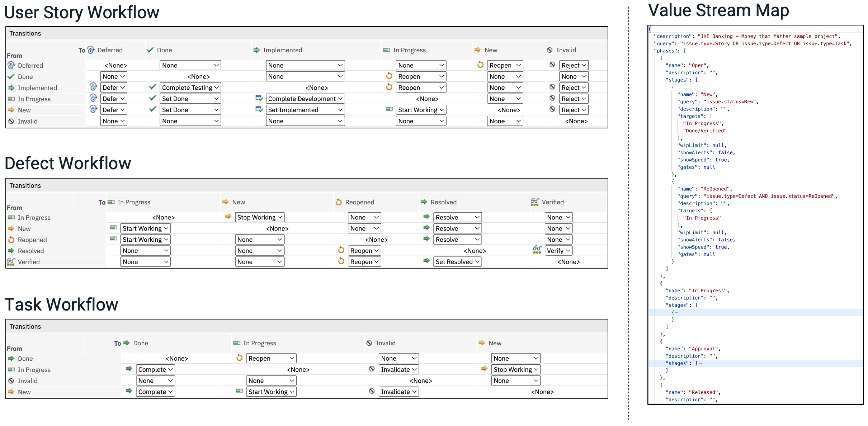Open Start Working dropdown in User Story New row
The width and height of the screenshot is (868, 426).
coord(421,110)
